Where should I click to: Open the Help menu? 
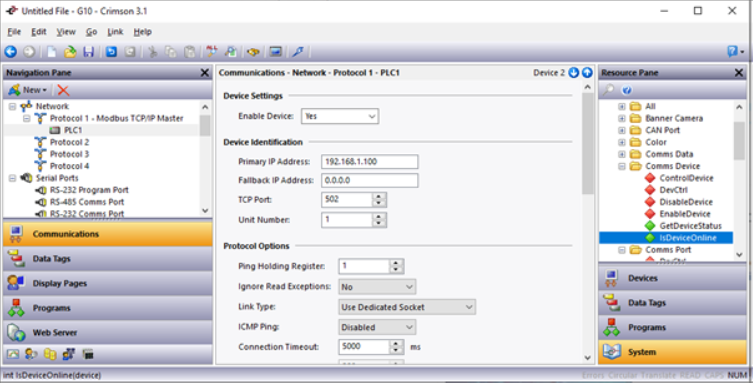(x=143, y=32)
